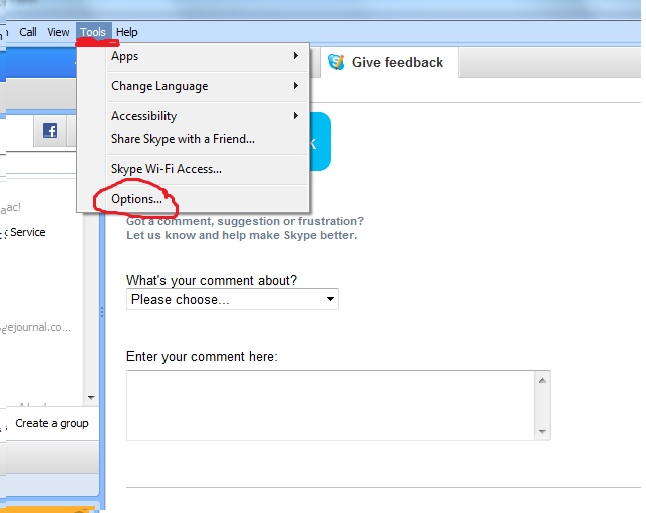The height and width of the screenshot is (513, 646).
Task: Select the ejournal.co... contact entry
Action: [38, 328]
